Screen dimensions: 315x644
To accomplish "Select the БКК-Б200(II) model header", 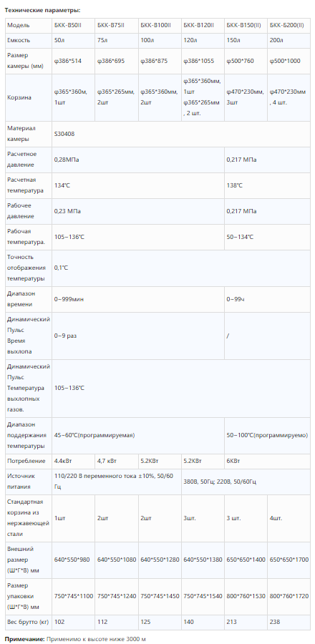I will click(289, 26).
